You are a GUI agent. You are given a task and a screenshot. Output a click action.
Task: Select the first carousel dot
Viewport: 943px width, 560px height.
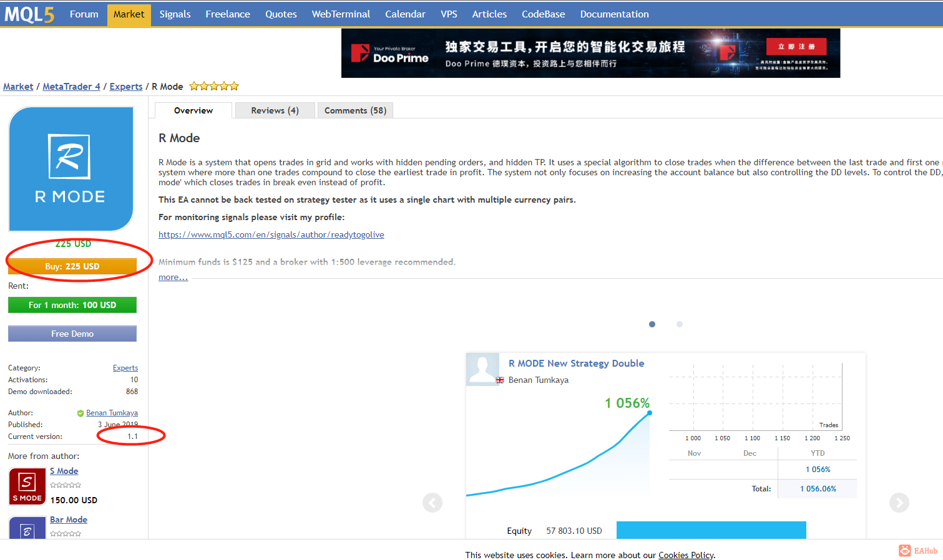(x=652, y=324)
